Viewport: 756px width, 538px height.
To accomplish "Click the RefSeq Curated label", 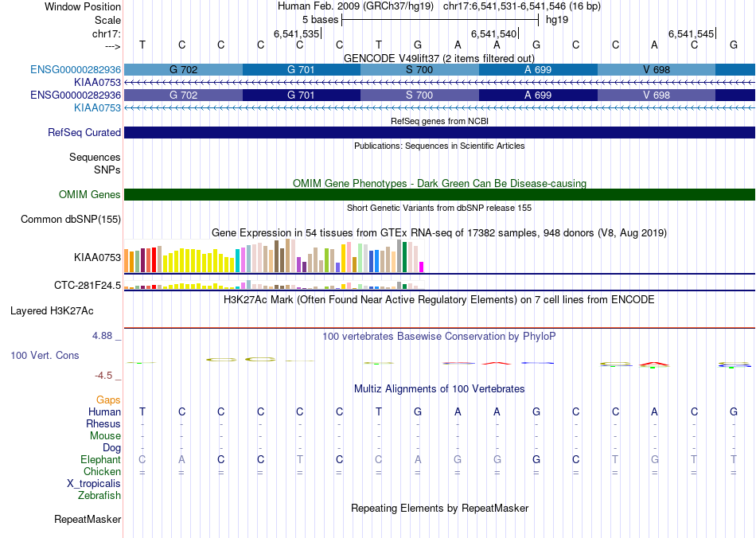I will pyautogui.click(x=84, y=133).
